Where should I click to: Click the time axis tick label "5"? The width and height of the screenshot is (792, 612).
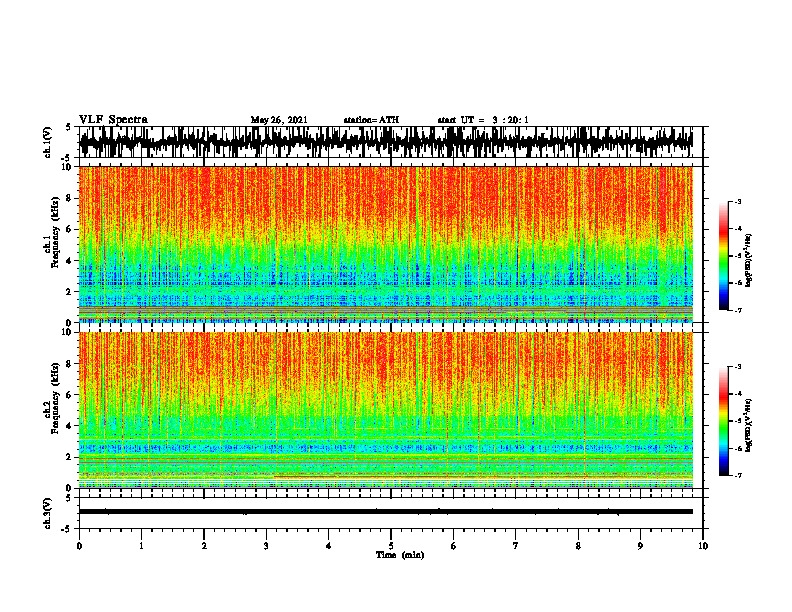pyautogui.click(x=391, y=546)
